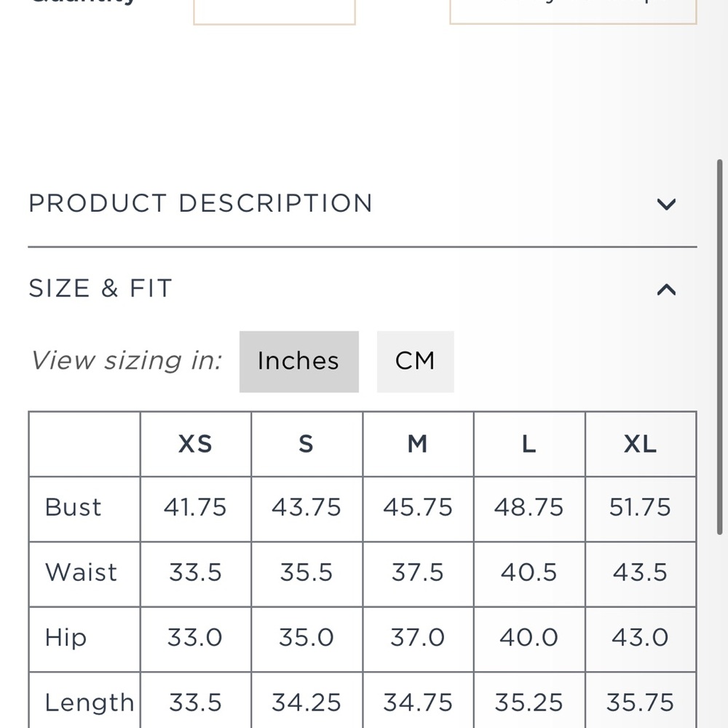Click the Product Description chevron icon
Viewport: 728px width, 728px height.
(666, 205)
